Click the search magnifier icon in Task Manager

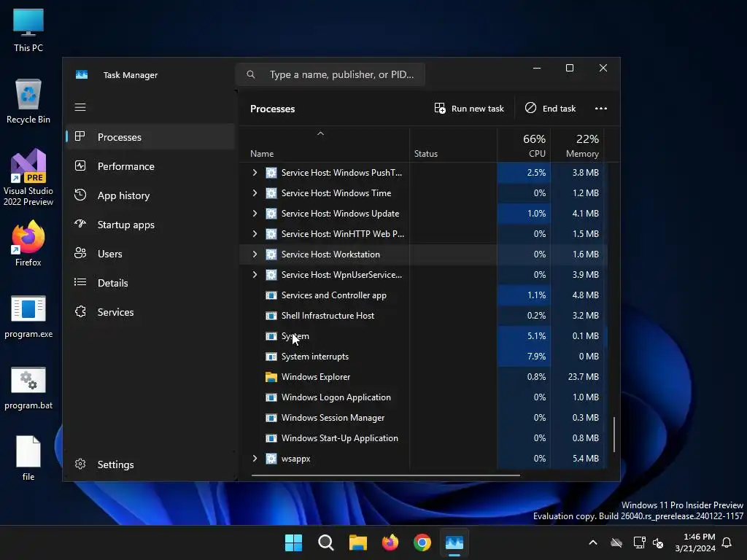251,74
